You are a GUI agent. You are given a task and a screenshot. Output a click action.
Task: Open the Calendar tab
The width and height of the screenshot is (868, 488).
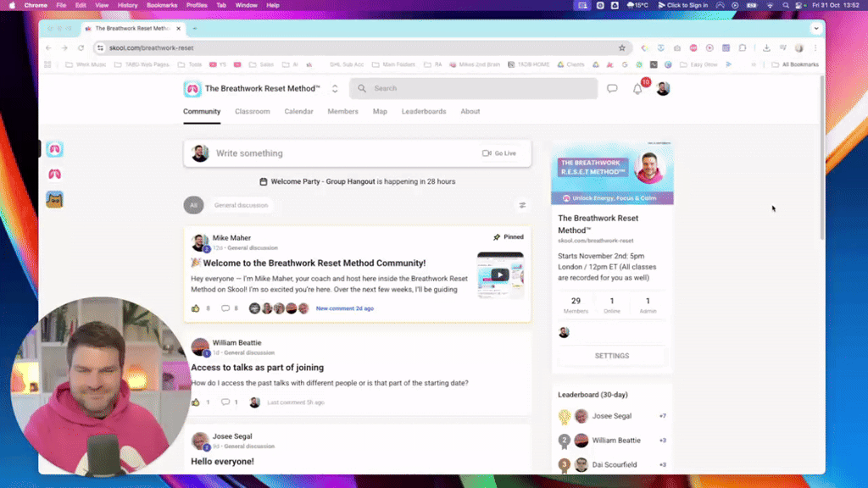(299, 111)
